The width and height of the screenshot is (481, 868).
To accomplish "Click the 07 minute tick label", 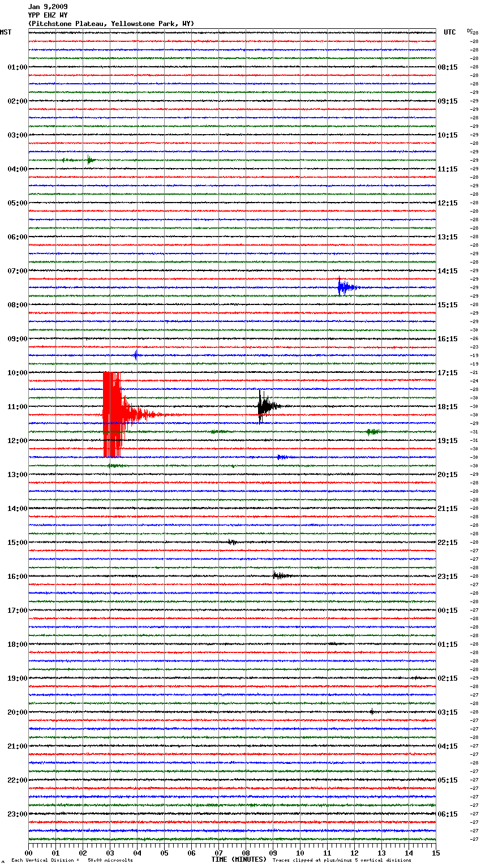I will tap(218, 853).
